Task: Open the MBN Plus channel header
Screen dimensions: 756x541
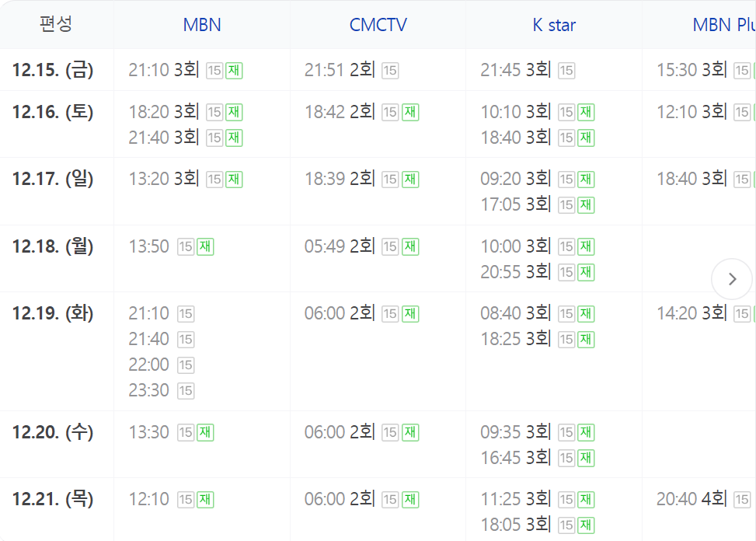Action: [x=723, y=25]
